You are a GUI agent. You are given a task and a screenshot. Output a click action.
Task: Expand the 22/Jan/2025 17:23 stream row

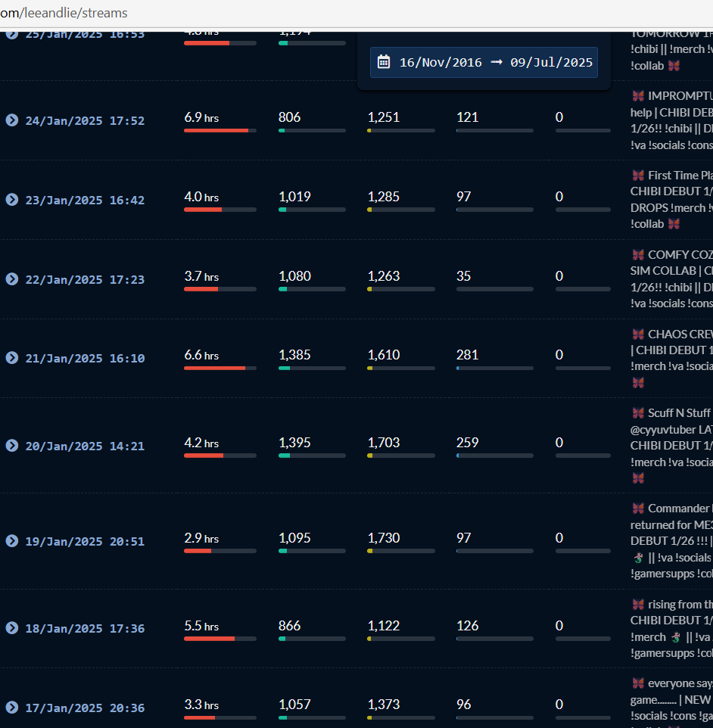tap(12, 279)
